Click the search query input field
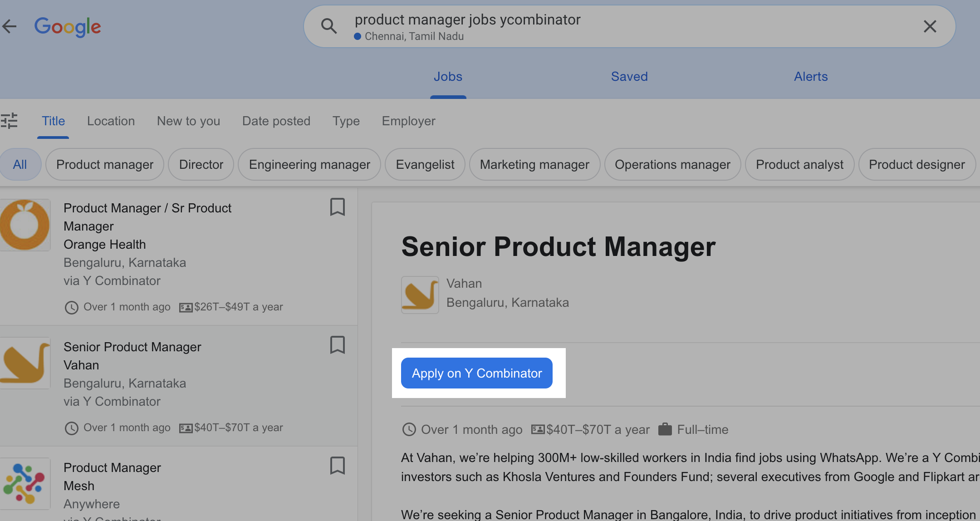The height and width of the screenshot is (521, 980). [631, 26]
